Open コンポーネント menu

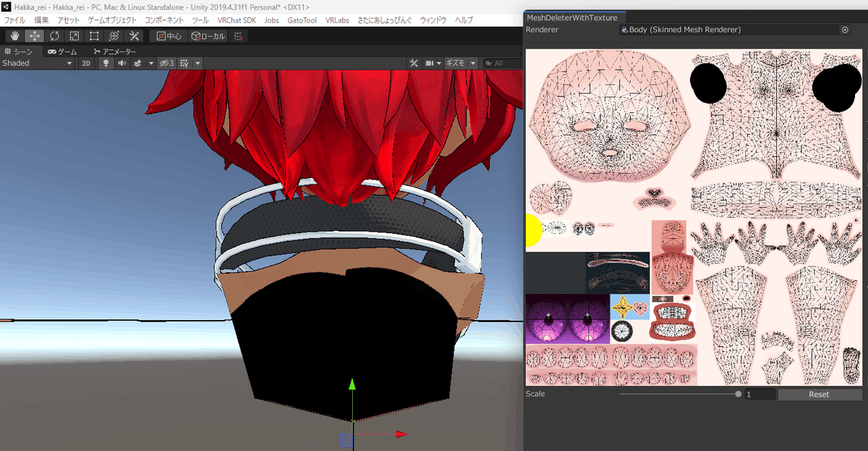(164, 20)
